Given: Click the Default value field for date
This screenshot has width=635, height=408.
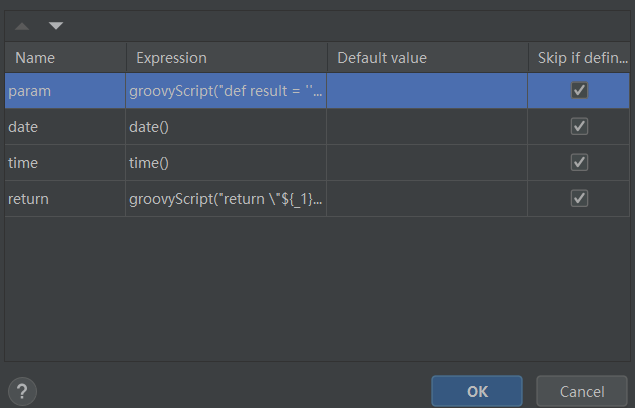Looking at the screenshot, I should click(x=427, y=127).
